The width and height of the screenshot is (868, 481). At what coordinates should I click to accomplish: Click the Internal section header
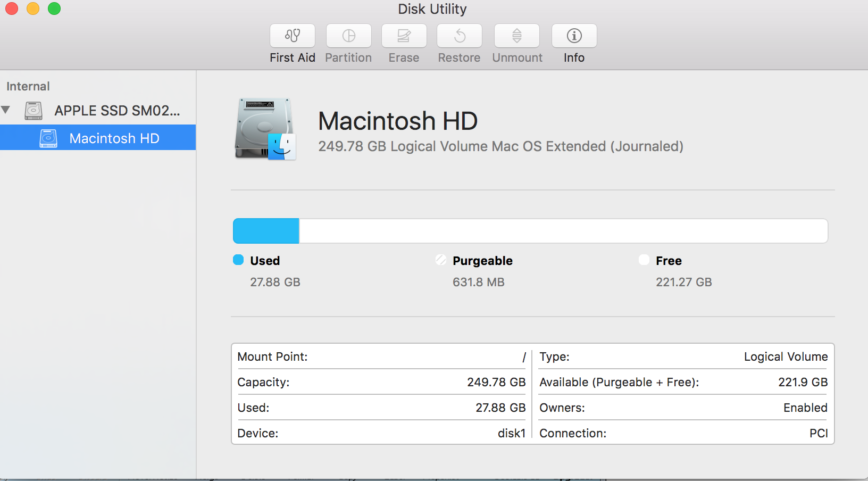coord(28,86)
